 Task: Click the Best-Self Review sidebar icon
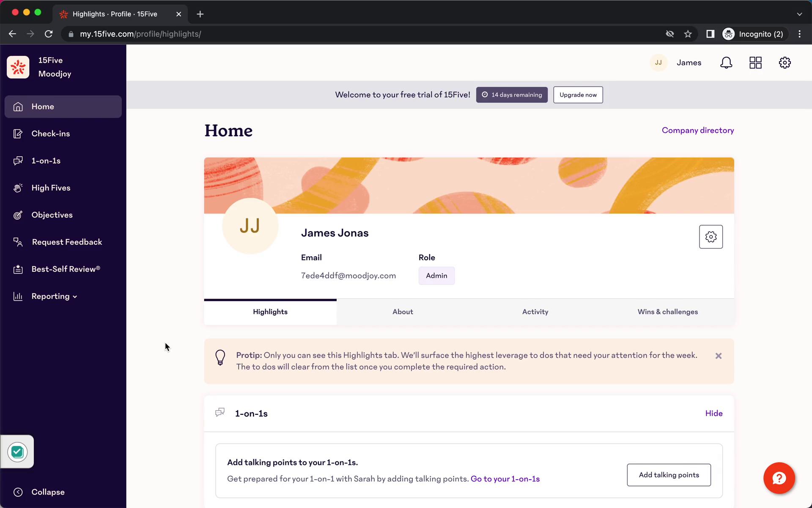[x=18, y=269]
